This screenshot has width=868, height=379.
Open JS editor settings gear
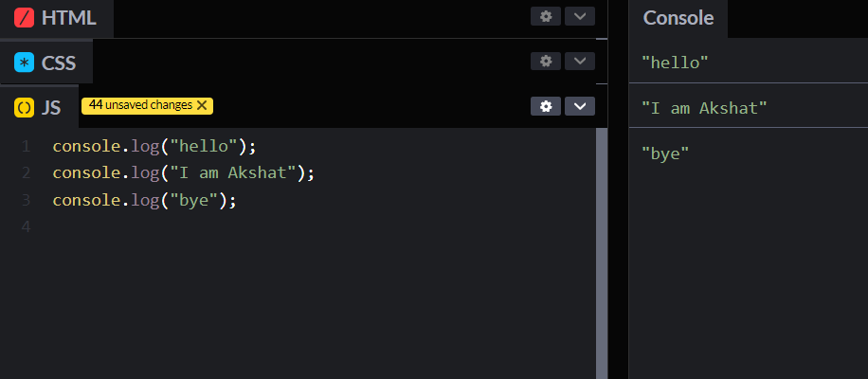[545, 106]
